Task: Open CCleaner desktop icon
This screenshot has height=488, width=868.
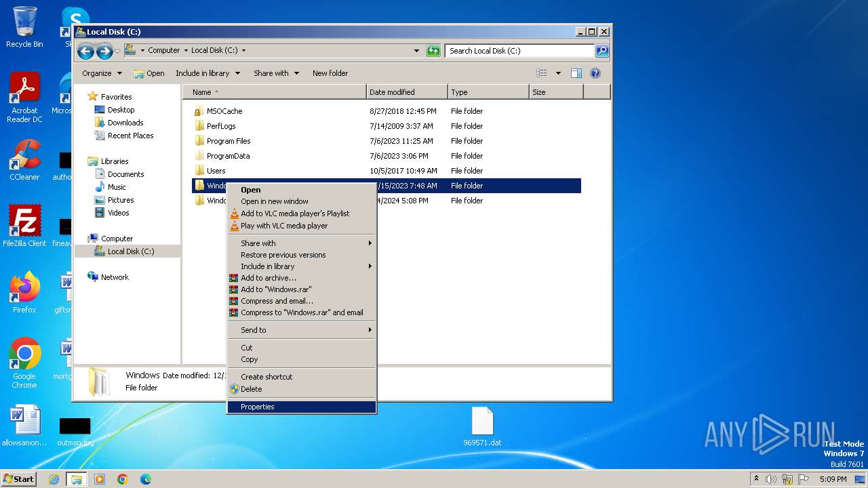Action: (x=24, y=160)
